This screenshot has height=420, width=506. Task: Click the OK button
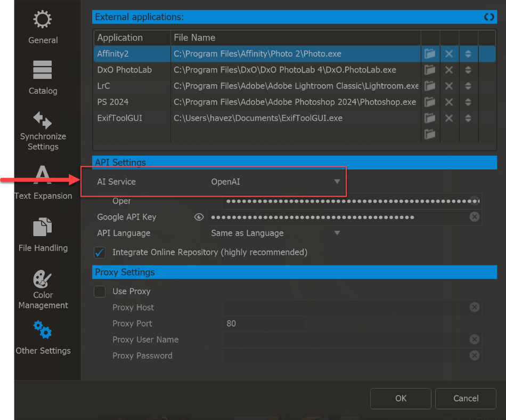coord(401,398)
